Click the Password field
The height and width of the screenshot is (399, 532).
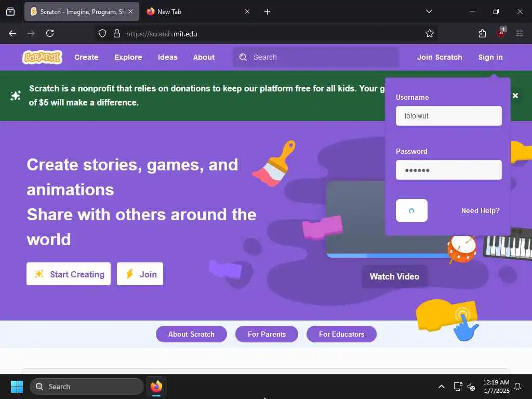pyautogui.click(x=448, y=170)
